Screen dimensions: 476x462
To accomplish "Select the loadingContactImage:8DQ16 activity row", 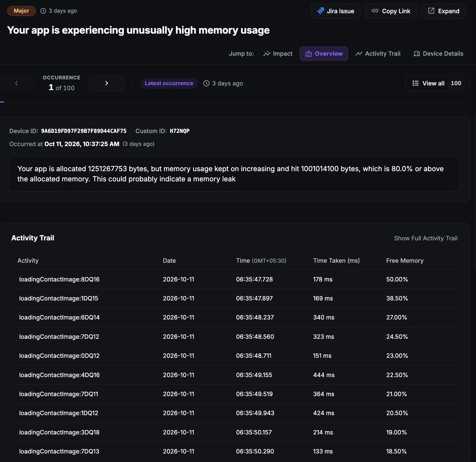I will pos(234,279).
